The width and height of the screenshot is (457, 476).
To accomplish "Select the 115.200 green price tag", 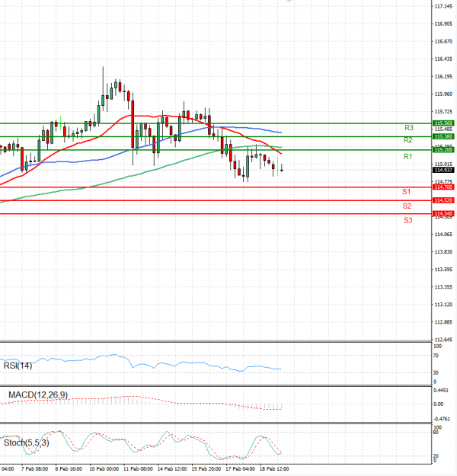I will pyautogui.click(x=443, y=150).
